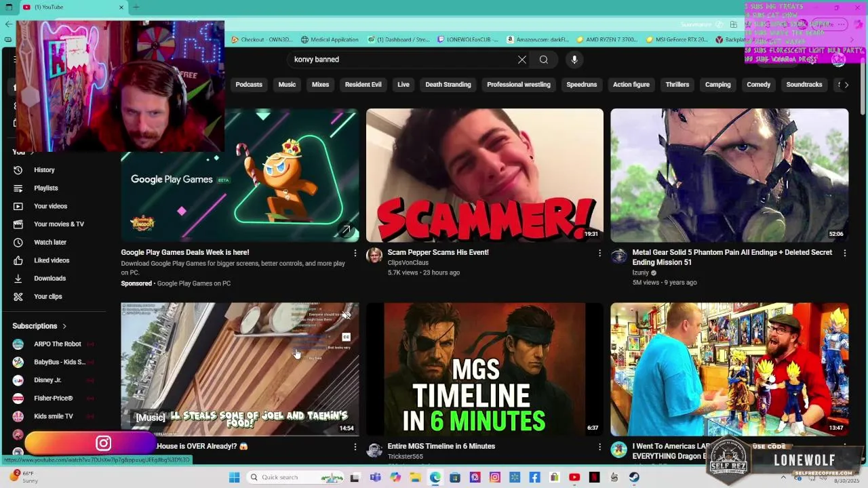Open the SCAMMER! video thumbnail
This screenshot has width=868, height=488.
point(485,176)
